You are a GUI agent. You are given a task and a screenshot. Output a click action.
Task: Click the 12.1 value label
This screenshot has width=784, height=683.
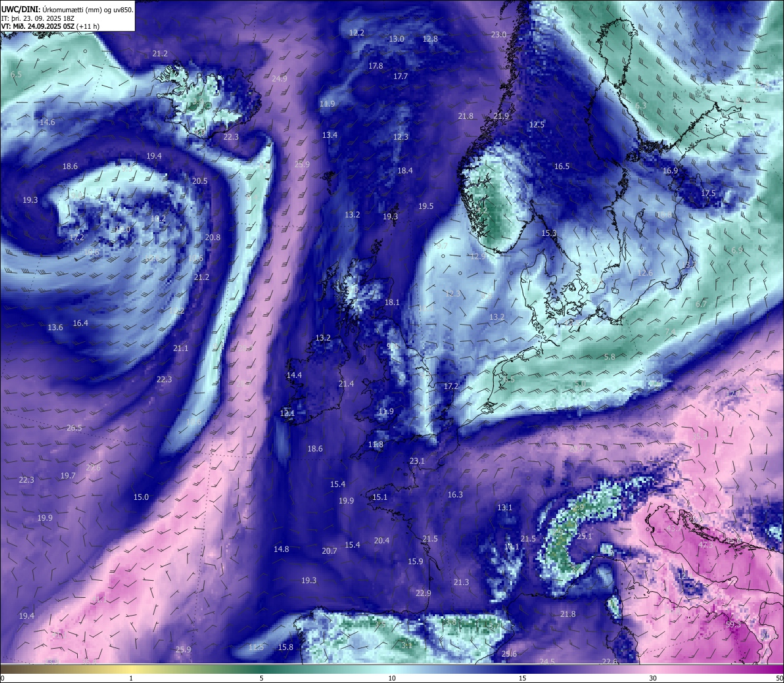[x=287, y=413]
